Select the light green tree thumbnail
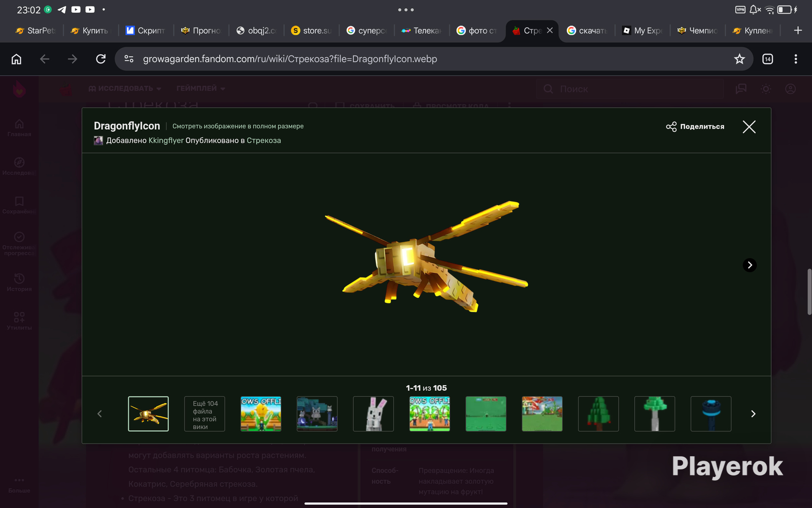Image resolution: width=812 pixels, height=508 pixels. 655,414
